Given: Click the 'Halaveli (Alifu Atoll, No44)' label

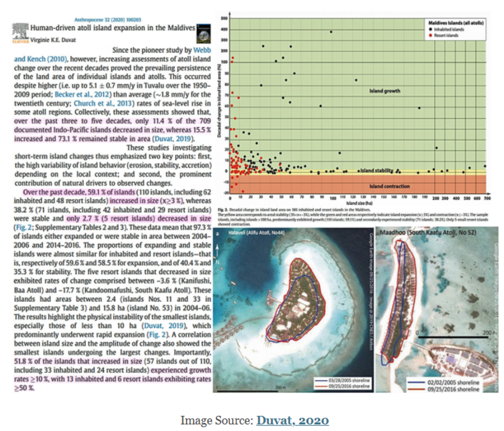Looking at the screenshot, I should [x=256, y=233].
